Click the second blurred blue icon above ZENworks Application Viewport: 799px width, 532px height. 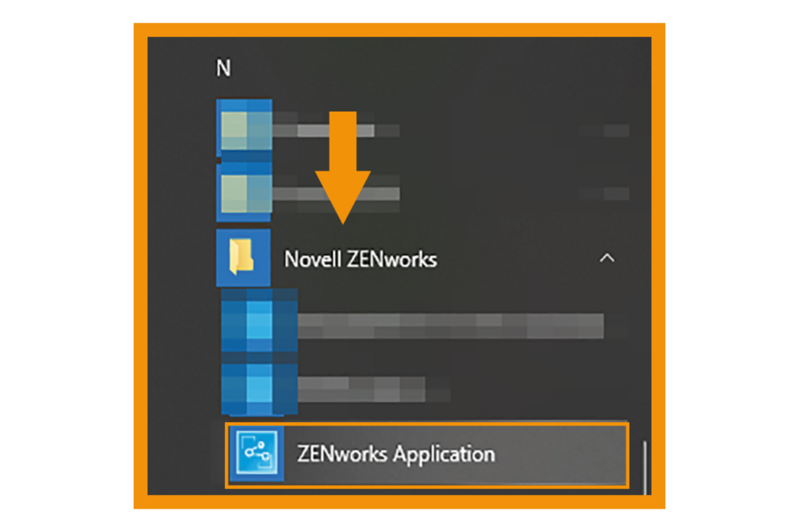coord(259,388)
